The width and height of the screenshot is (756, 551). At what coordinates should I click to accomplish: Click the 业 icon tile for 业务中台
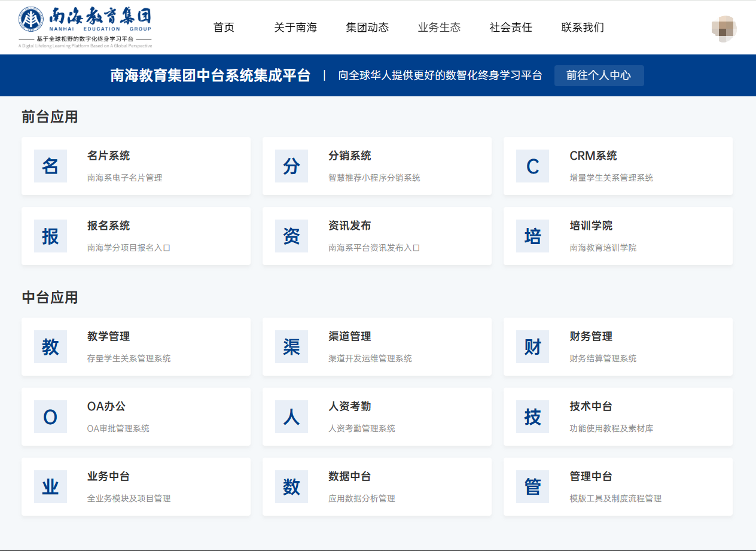(x=50, y=486)
